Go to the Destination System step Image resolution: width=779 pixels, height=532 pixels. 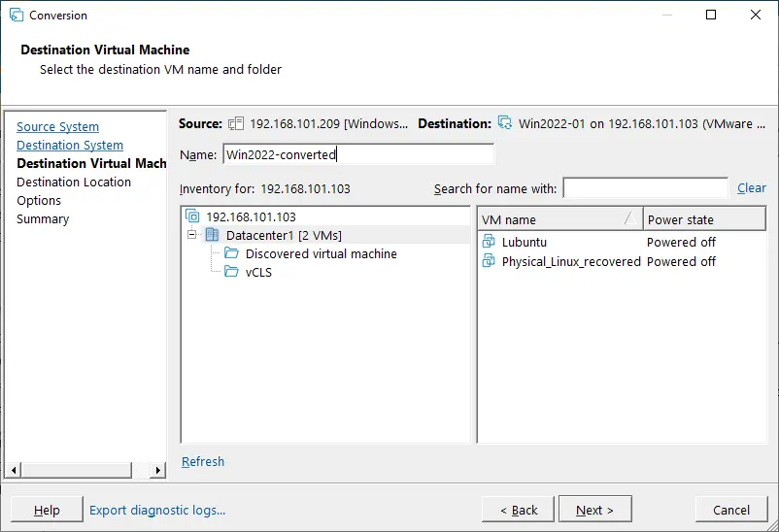pyautogui.click(x=70, y=145)
